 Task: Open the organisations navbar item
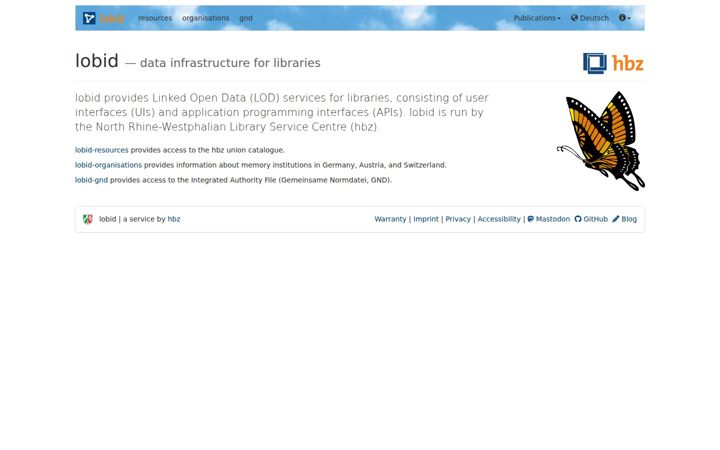[206, 18]
